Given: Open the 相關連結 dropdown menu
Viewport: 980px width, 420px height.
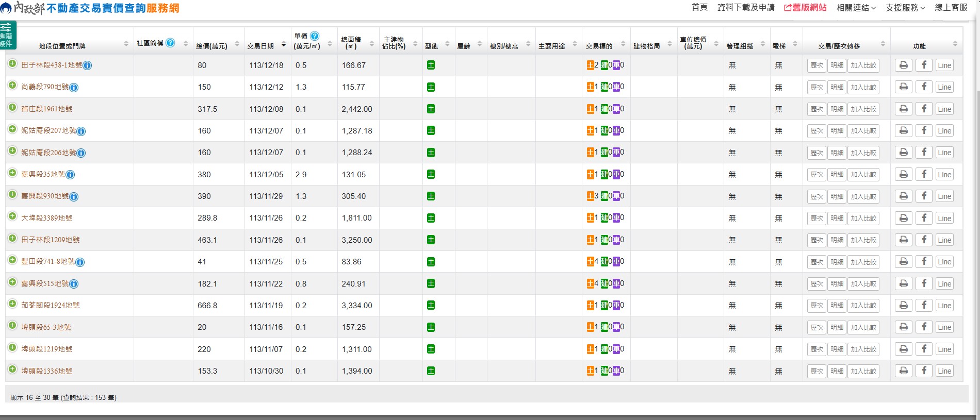Looking at the screenshot, I should point(856,8).
